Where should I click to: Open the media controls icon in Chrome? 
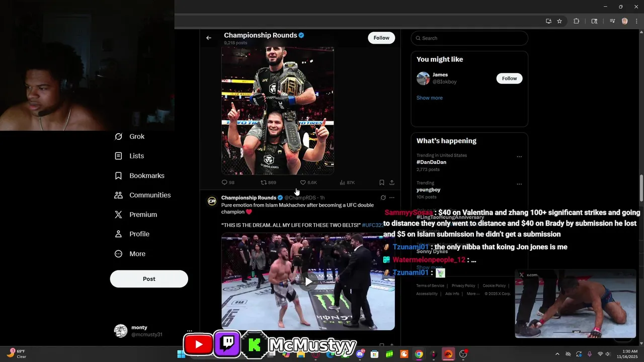(x=612, y=21)
